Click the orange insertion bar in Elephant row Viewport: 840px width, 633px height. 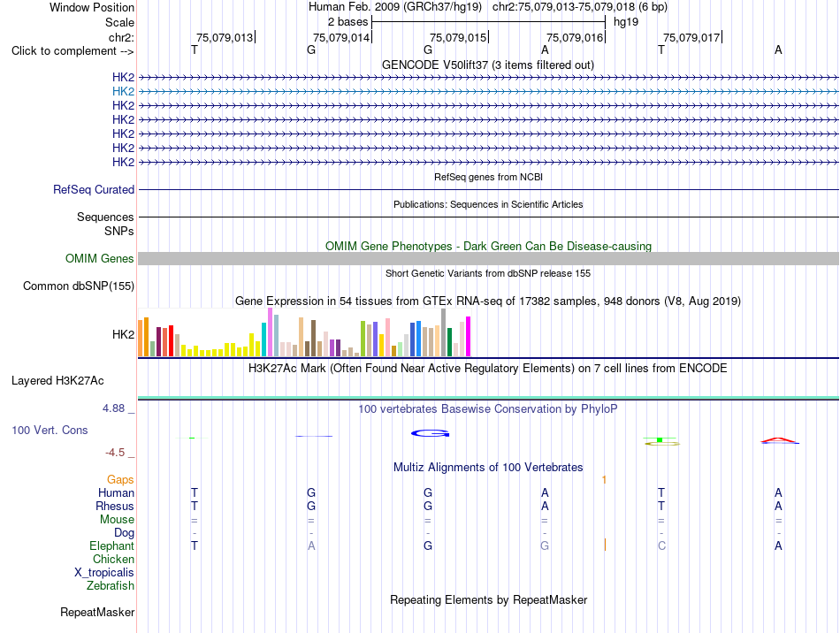click(605, 545)
